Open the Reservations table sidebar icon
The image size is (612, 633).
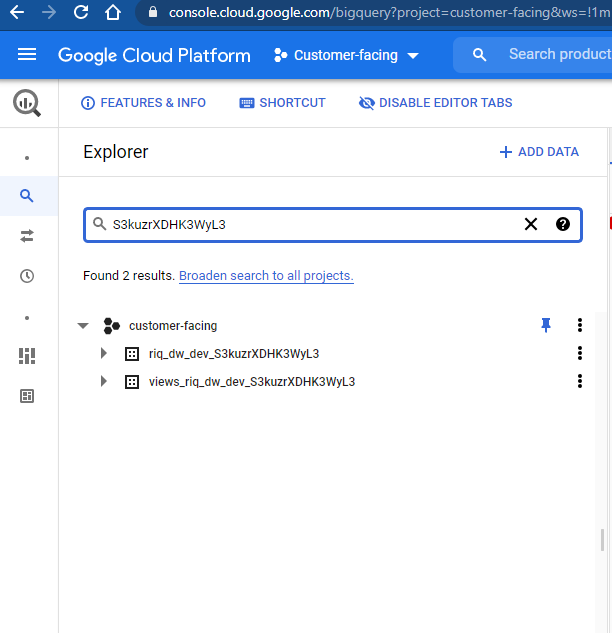click(27, 396)
